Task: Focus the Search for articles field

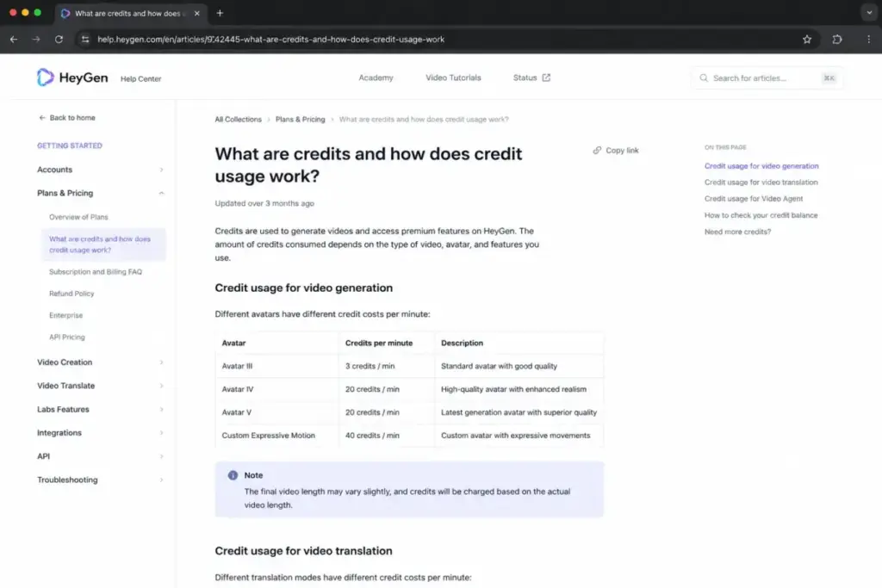Action: [x=767, y=78]
